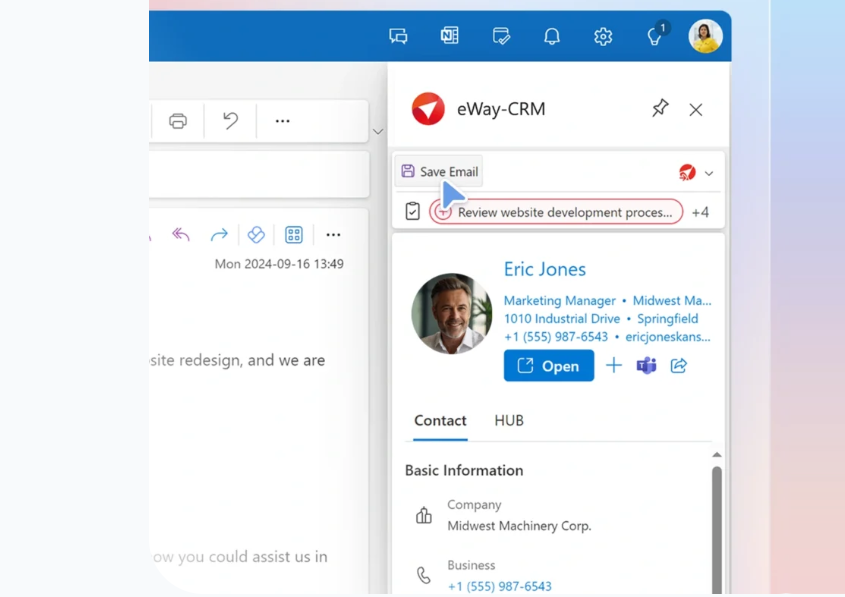Click ericjoneskans... email link
The height and width of the screenshot is (597, 845).
668,337
